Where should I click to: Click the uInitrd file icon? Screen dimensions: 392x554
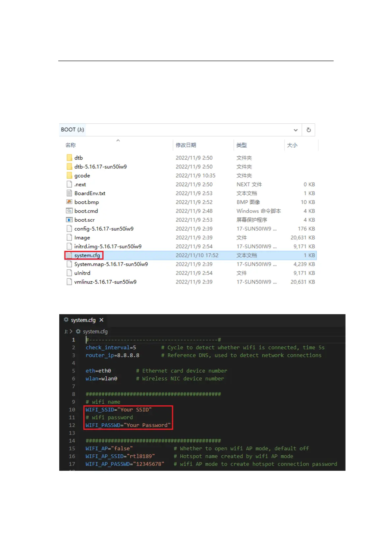click(69, 273)
